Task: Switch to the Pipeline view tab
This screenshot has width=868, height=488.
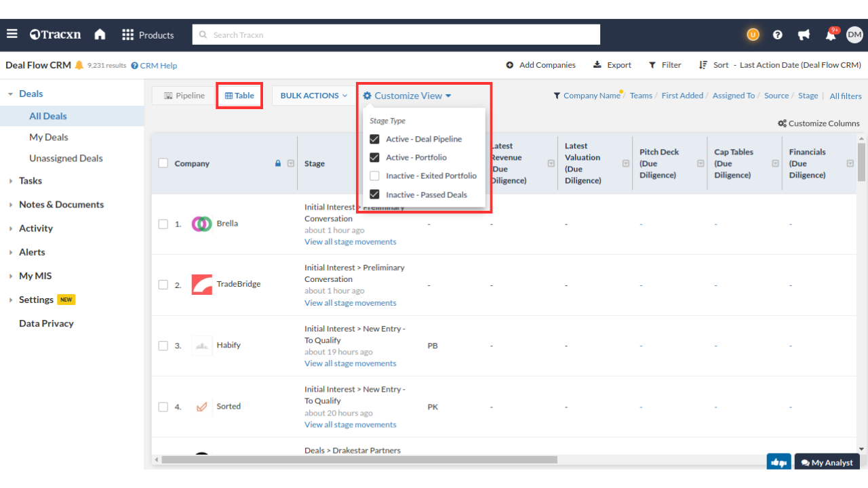Action: (x=184, y=96)
